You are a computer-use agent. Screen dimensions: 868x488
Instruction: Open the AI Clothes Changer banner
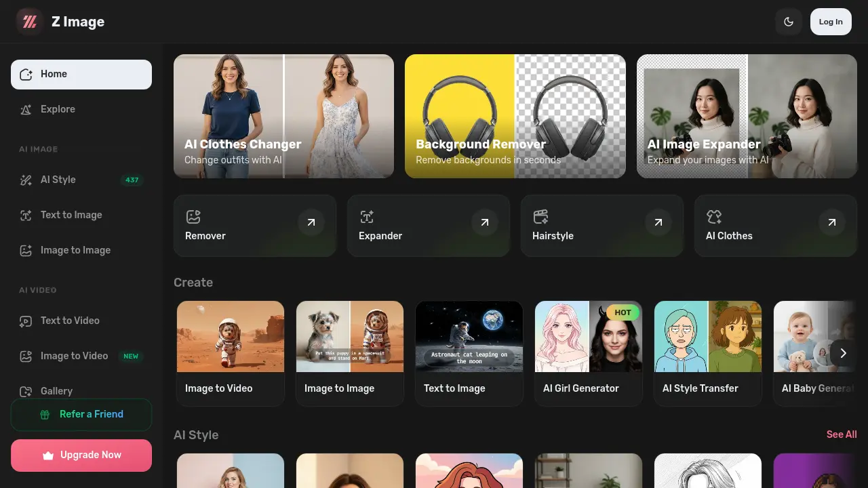point(283,116)
